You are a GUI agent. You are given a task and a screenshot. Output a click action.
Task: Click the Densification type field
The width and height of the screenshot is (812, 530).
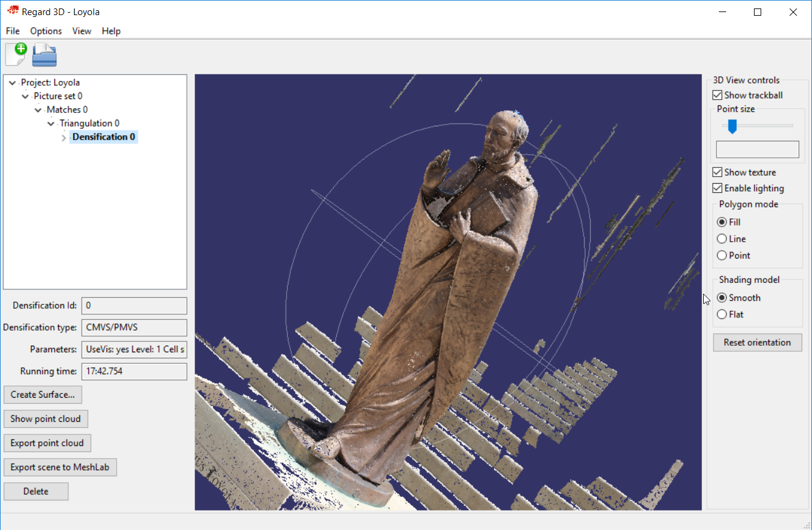click(134, 328)
